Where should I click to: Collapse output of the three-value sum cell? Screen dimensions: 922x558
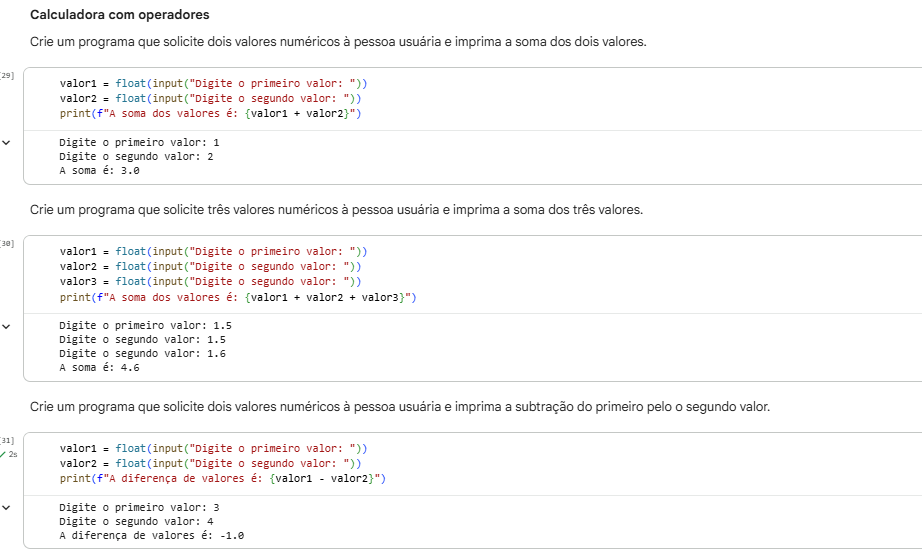tap(6, 326)
